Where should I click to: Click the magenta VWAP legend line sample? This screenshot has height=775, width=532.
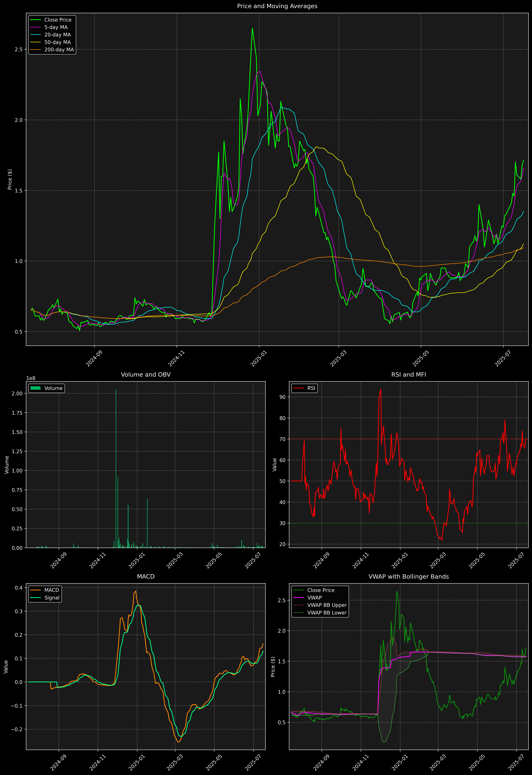[298, 598]
